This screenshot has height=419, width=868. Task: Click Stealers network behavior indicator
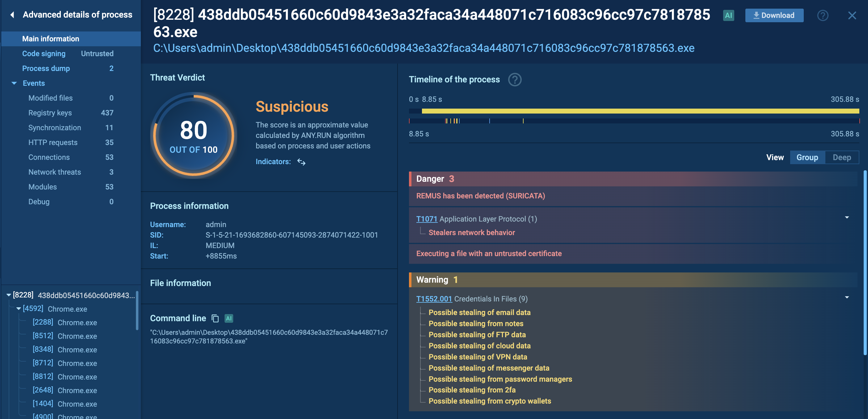pos(471,233)
